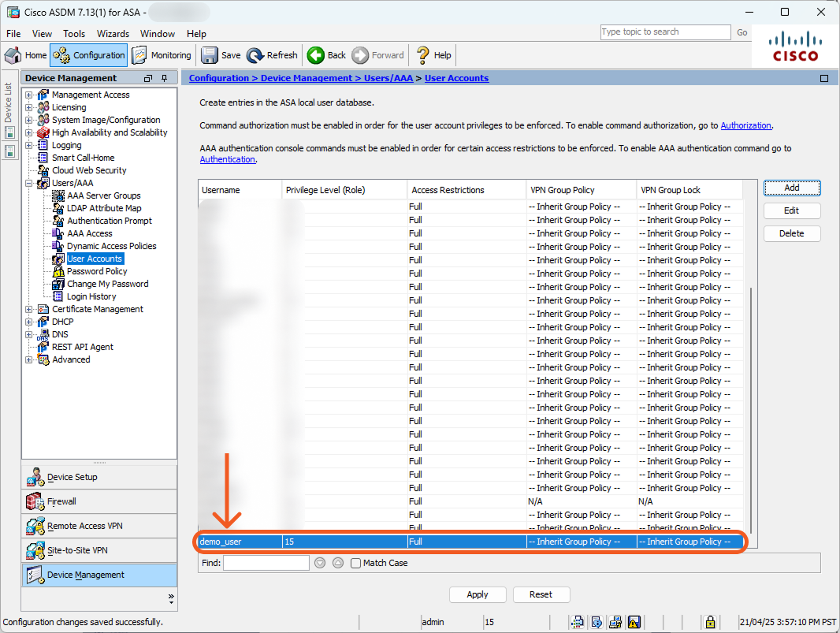The width and height of the screenshot is (840, 633).
Task: Click the find previous up arrow icon
Action: pos(337,563)
